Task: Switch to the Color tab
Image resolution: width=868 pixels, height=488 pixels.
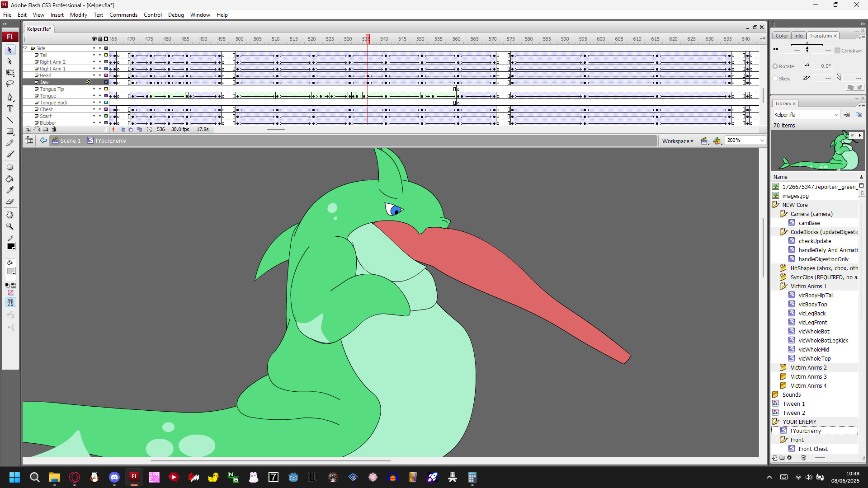Action: pyautogui.click(x=782, y=36)
